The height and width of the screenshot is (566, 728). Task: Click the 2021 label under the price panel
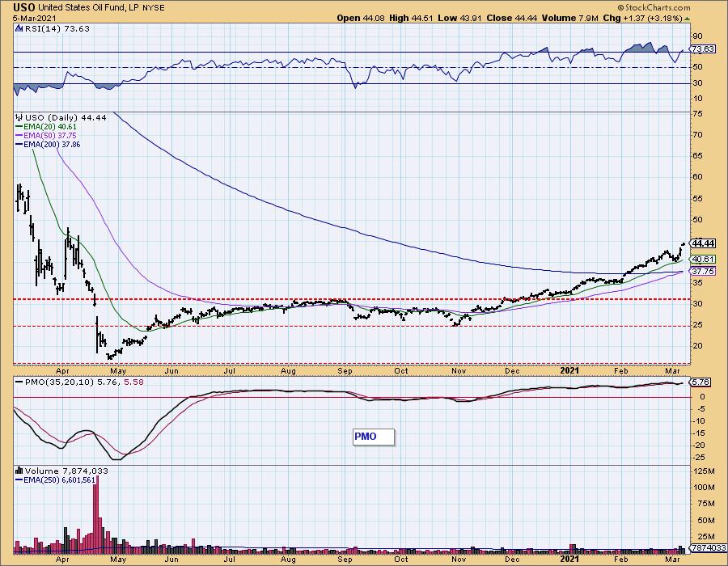[x=569, y=370]
